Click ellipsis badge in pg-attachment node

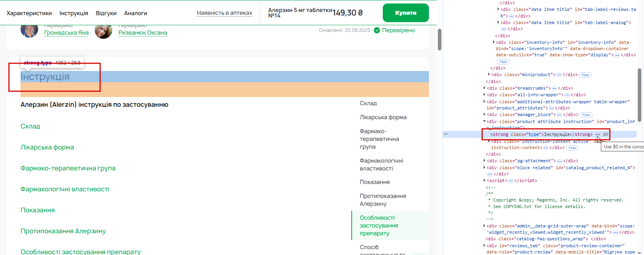(x=559, y=161)
